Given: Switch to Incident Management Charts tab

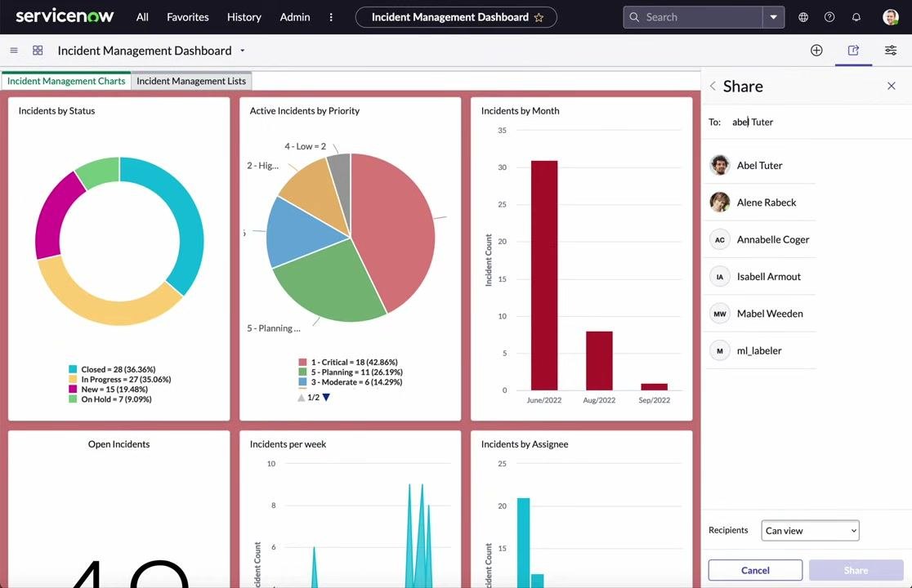Looking at the screenshot, I should click(x=66, y=81).
